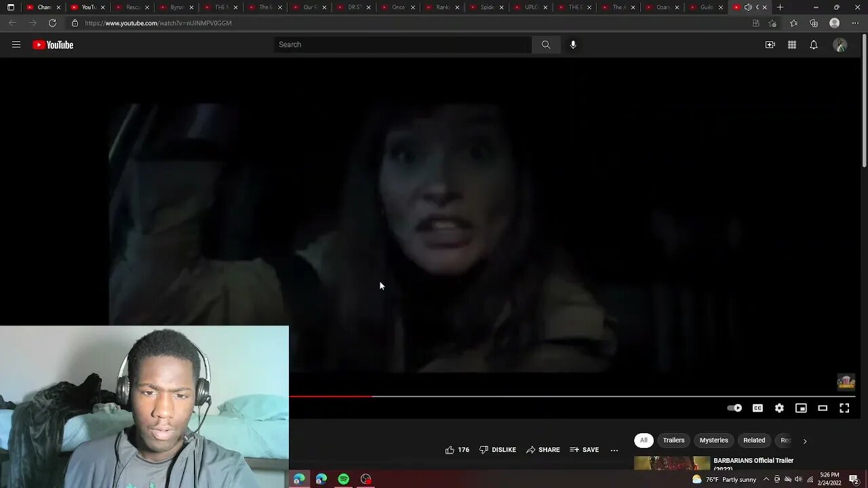
Task: Add this page to favorites with the star-plus icon
Action: 772,23
